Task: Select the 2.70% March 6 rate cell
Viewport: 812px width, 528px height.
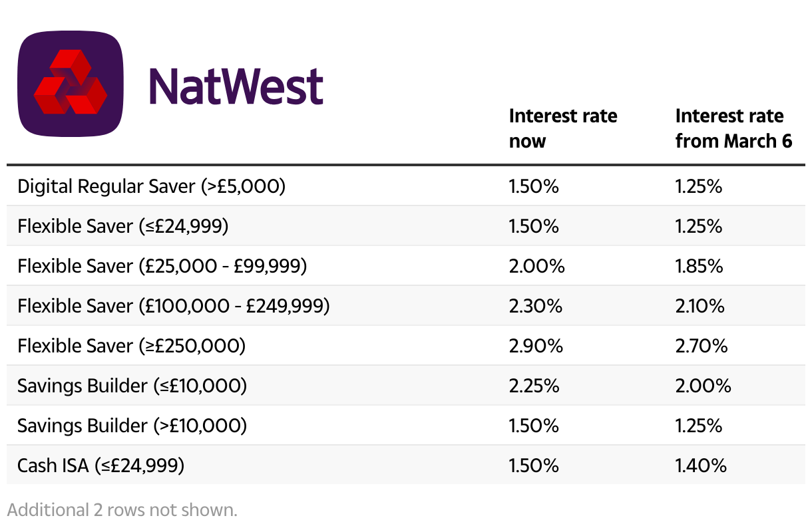Action: coord(702,346)
